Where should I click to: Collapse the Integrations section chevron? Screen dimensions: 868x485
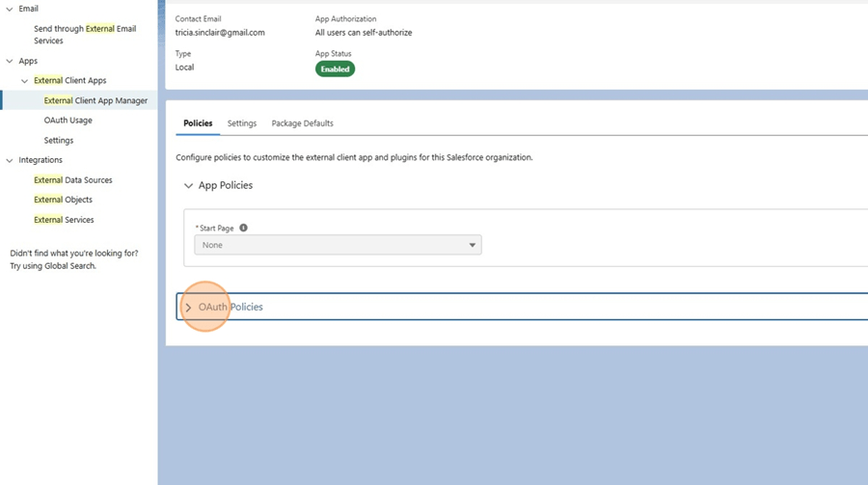[10, 160]
